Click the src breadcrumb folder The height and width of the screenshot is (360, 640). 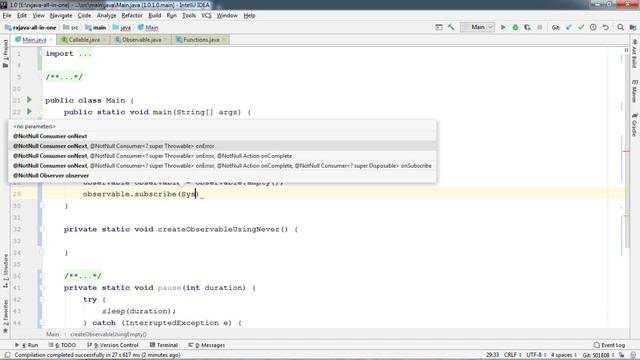point(70,27)
